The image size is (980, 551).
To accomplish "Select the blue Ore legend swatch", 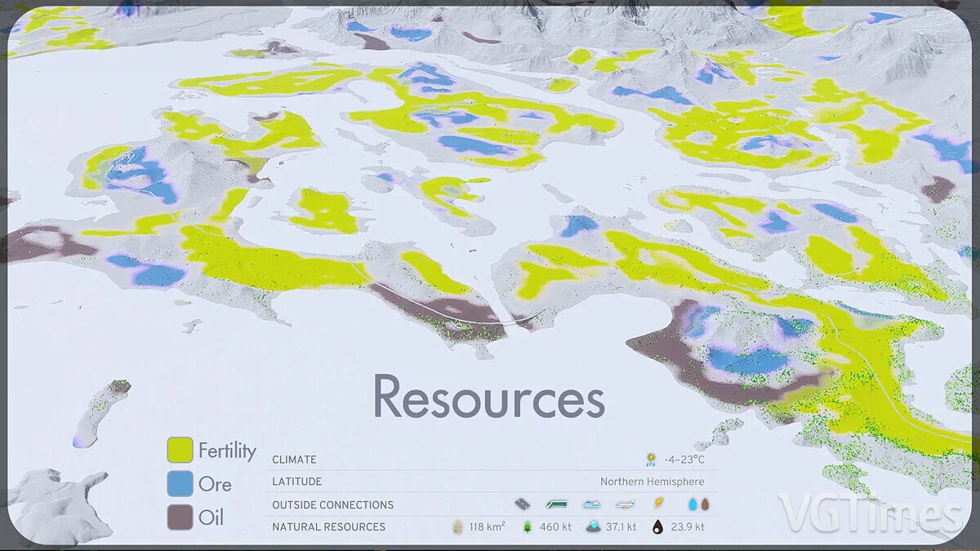I will [x=180, y=483].
